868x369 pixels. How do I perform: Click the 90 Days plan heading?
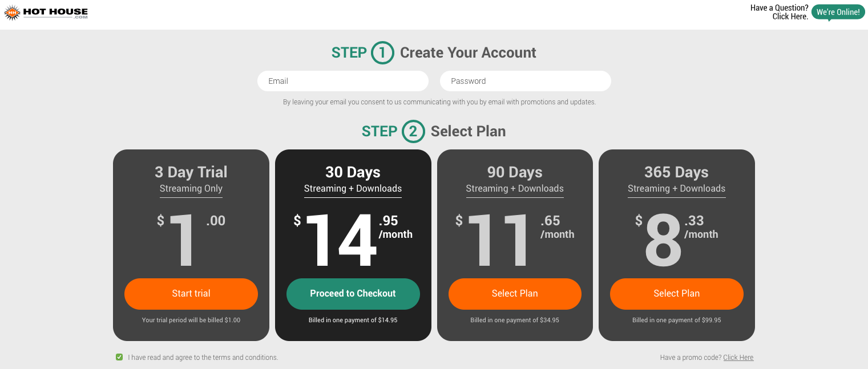pos(515,172)
